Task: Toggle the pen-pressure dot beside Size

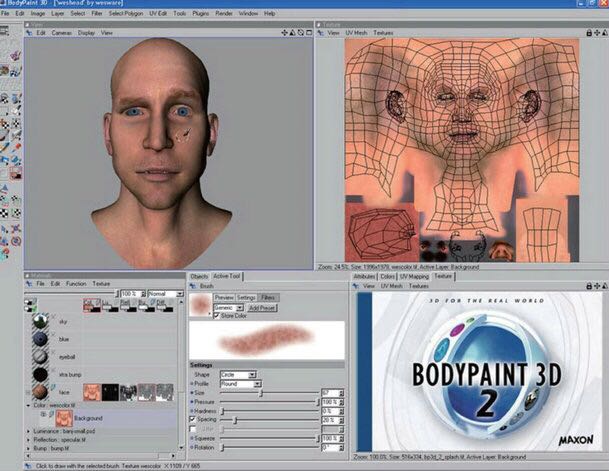Action: [192, 393]
